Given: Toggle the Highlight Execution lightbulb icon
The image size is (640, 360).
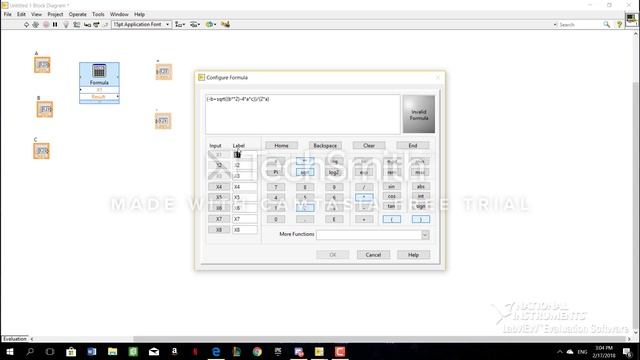Looking at the screenshot, I should [66, 24].
